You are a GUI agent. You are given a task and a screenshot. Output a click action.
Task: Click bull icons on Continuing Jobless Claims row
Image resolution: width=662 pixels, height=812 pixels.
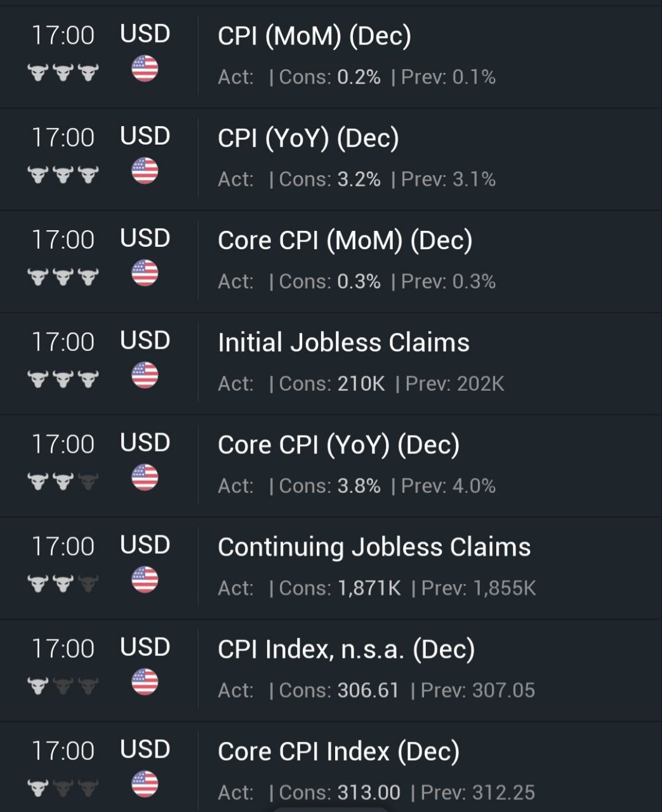[63, 583]
